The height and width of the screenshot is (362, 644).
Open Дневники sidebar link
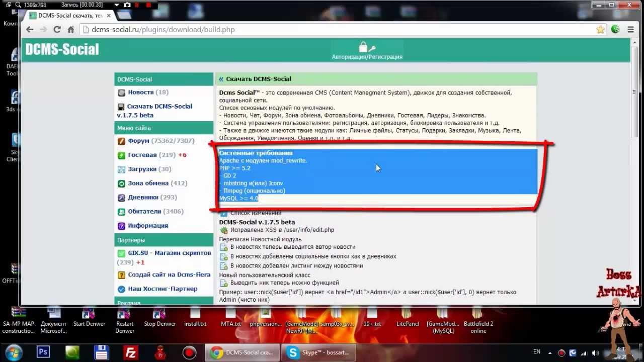[x=143, y=198]
